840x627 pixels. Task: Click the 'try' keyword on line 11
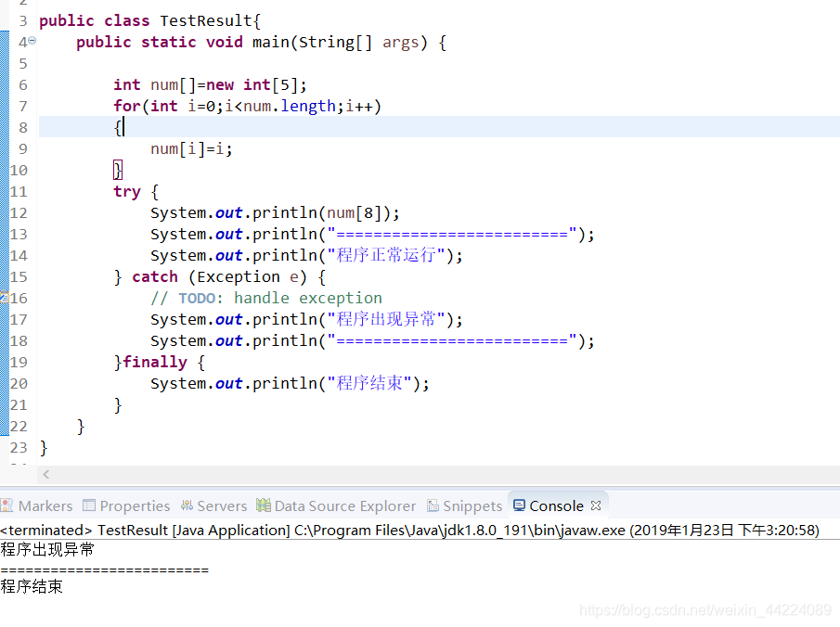[127, 192]
